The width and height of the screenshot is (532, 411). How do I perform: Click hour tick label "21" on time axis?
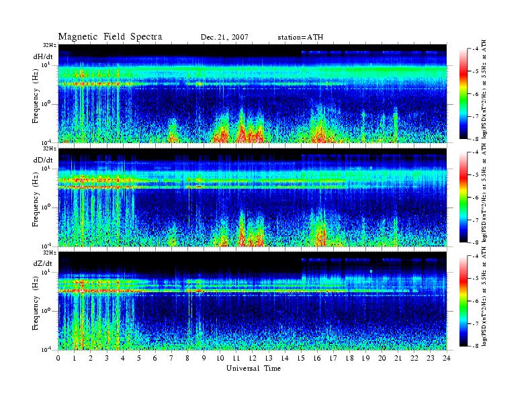click(x=398, y=358)
